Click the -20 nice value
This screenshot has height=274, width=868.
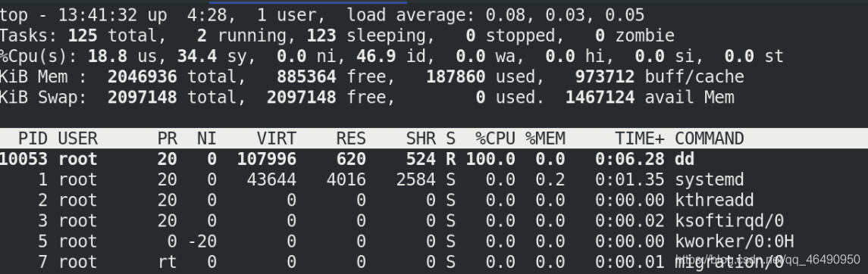(x=202, y=241)
